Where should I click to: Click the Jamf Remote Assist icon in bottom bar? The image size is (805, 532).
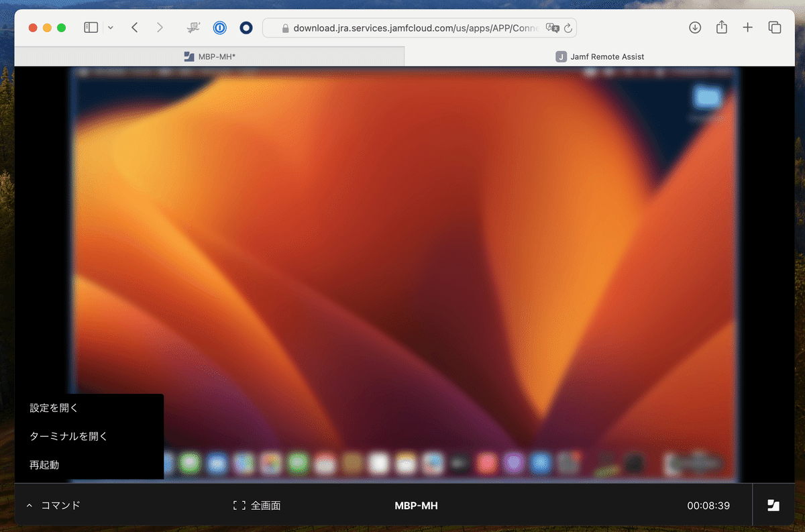click(773, 505)
